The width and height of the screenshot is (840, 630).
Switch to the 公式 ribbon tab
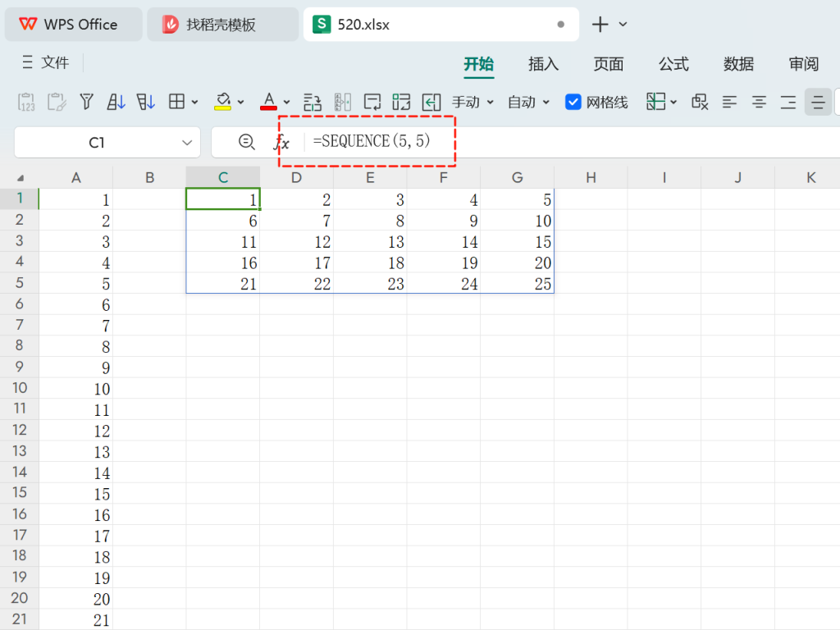coord(673,64)
